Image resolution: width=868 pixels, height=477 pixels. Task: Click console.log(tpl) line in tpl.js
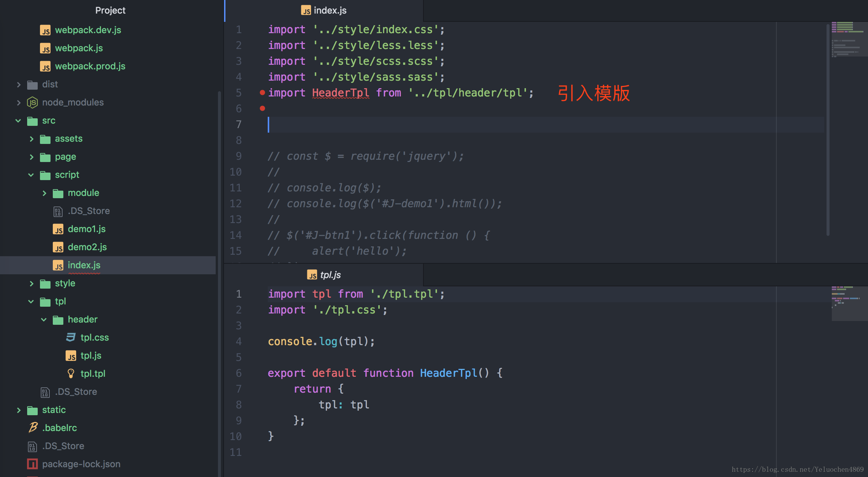pyautogui.click(x=321, y=341)
